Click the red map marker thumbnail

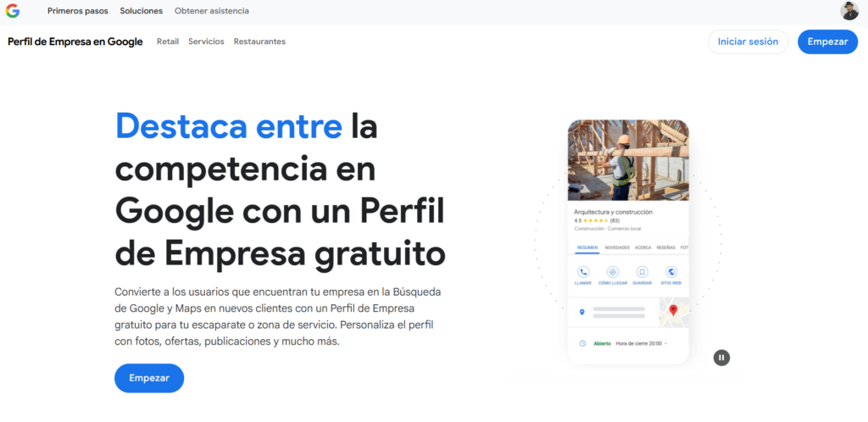673,313
